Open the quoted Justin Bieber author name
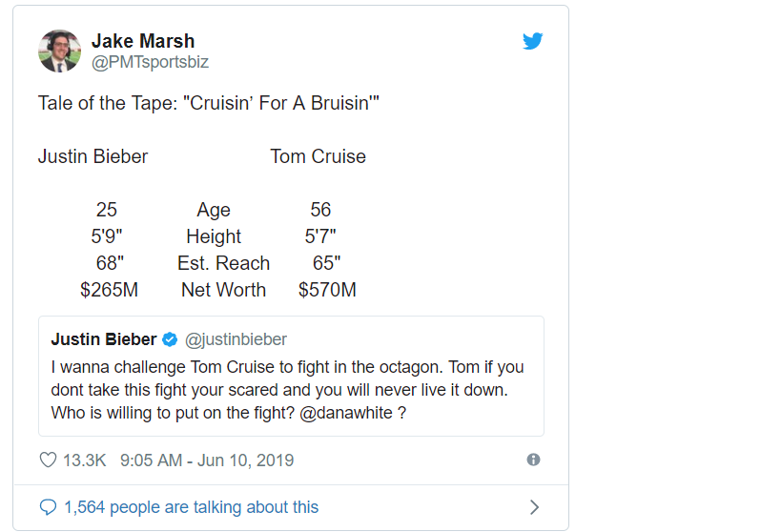 tap(104, 339)
